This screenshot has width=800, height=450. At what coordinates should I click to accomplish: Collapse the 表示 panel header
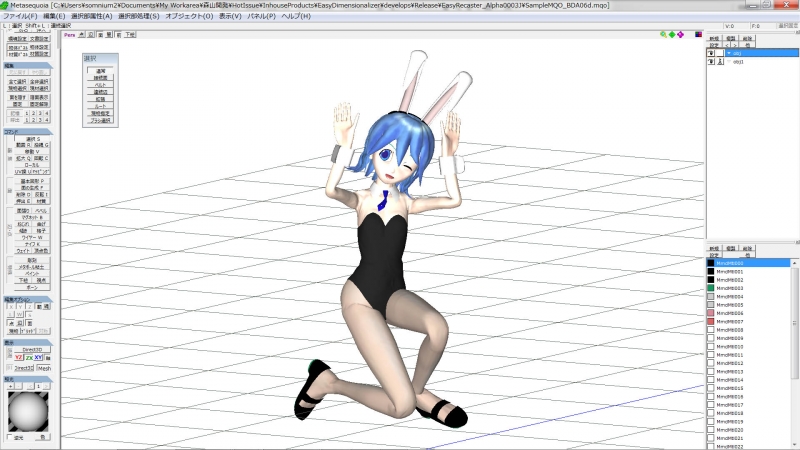pyautogui.click(x=28, y=343)
